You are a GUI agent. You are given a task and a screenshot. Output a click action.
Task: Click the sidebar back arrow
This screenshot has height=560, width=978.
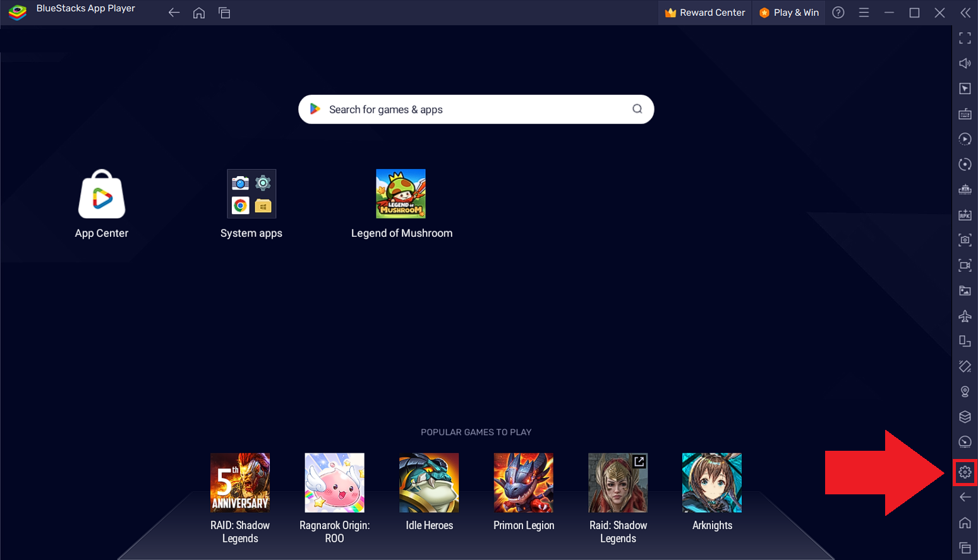(x=965, y=497)
